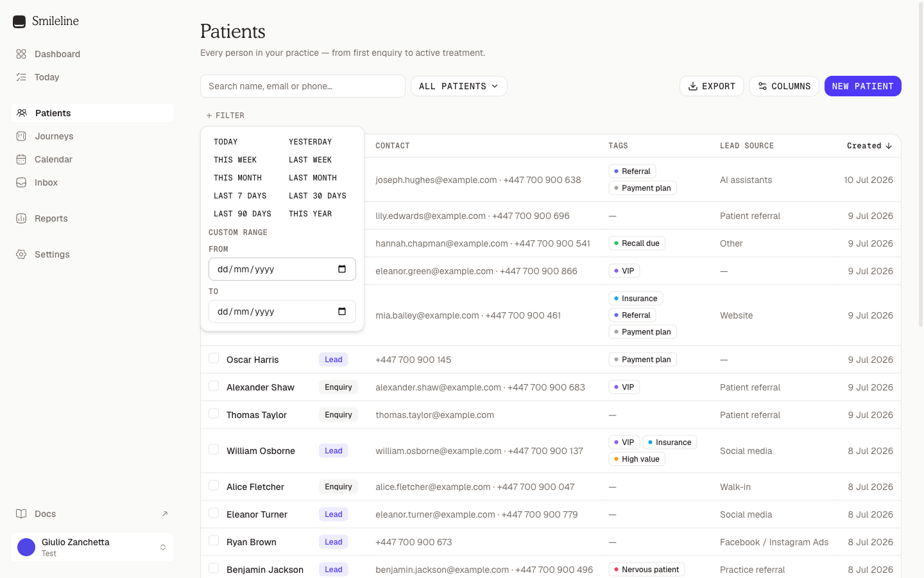Open the Dashboard grid icon
This screenshot has width=924, height=578.
[x=21, y=54]
